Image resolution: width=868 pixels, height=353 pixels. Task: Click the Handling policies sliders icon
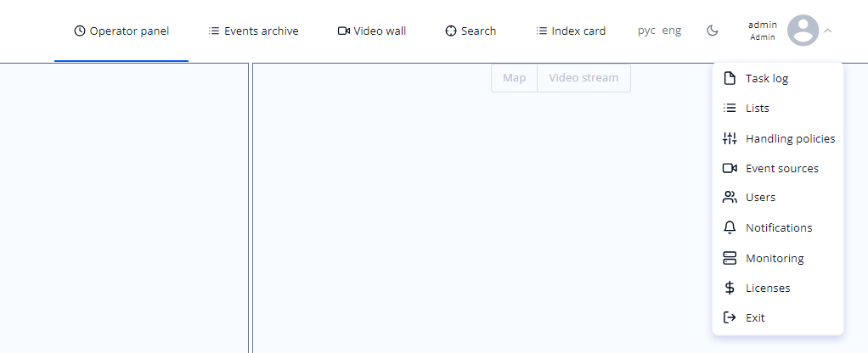[x=730, y=138]
